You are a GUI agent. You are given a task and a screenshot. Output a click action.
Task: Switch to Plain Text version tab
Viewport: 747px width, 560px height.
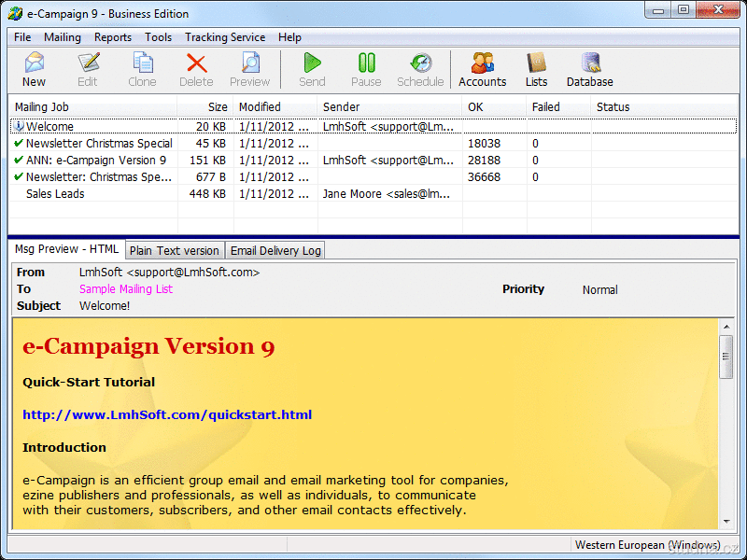[175, 250]
